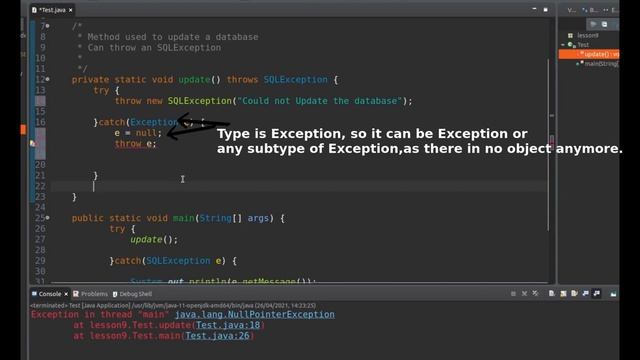Click the word SQLException in throws clause
The image size is (640, 360).
pos(296,80)
